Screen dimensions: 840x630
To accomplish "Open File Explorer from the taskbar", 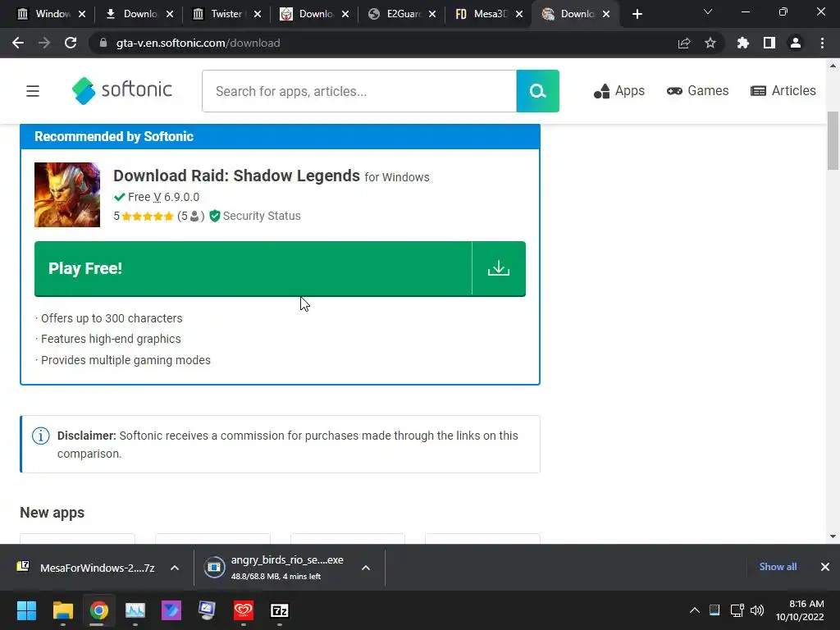I will 62,610.
